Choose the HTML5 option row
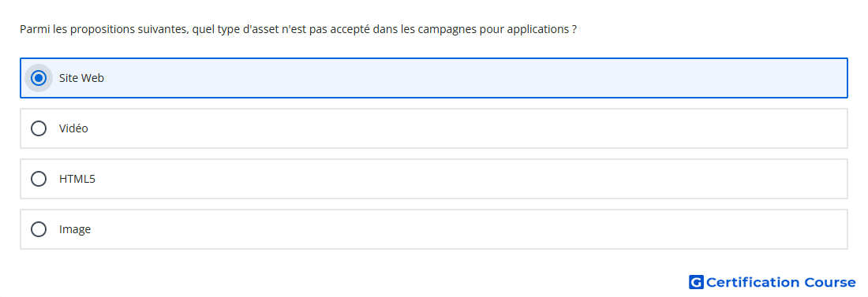868x297 pixels. click(x=434, y=179)
